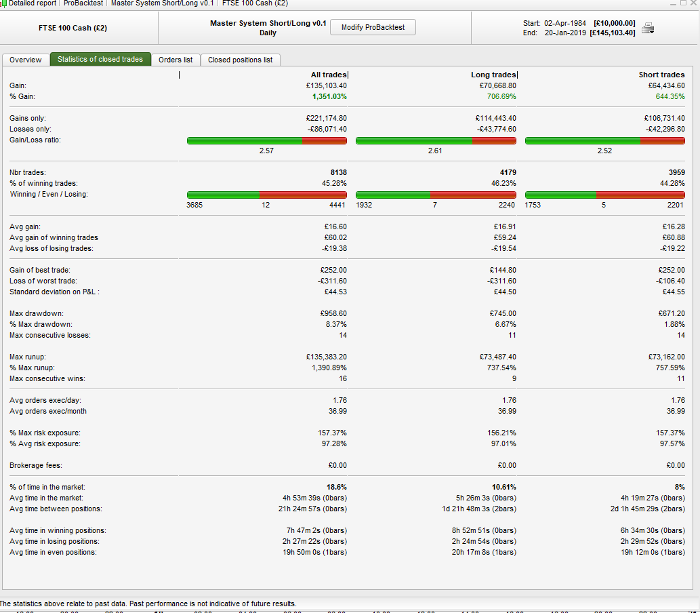The height and width of the screenshot is (613, 700).
Task: Click the -£86,071.40 losses only value
Action: click(327, 129)
